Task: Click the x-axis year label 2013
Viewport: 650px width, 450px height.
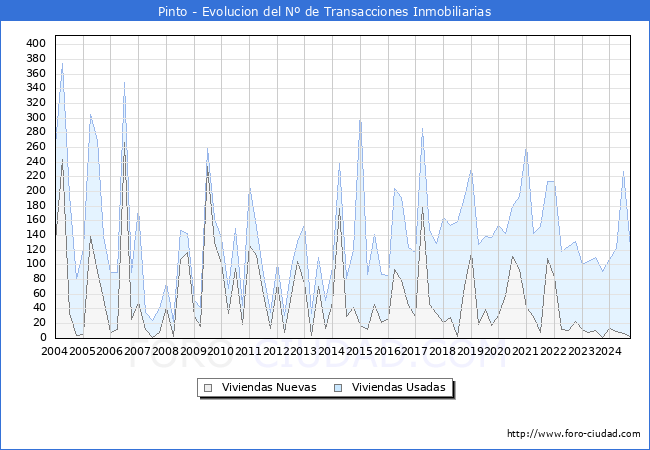Action: point(303,351)
